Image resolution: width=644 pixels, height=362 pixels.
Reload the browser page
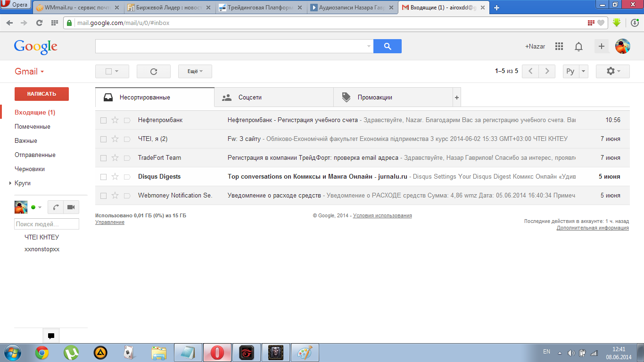(39, 23)
